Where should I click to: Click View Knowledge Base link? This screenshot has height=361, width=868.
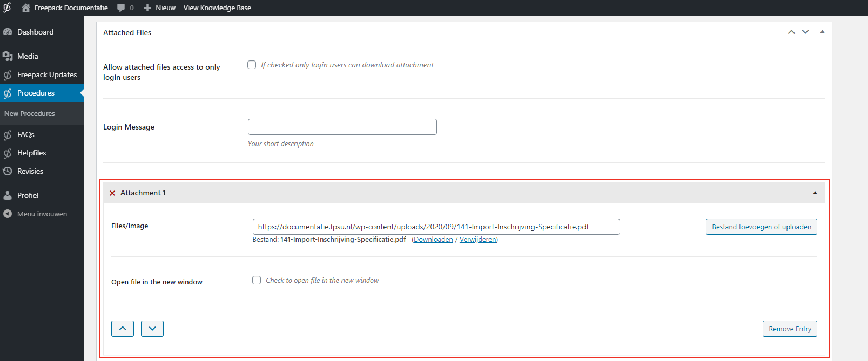pyautogui.click(x=217, y=8)
